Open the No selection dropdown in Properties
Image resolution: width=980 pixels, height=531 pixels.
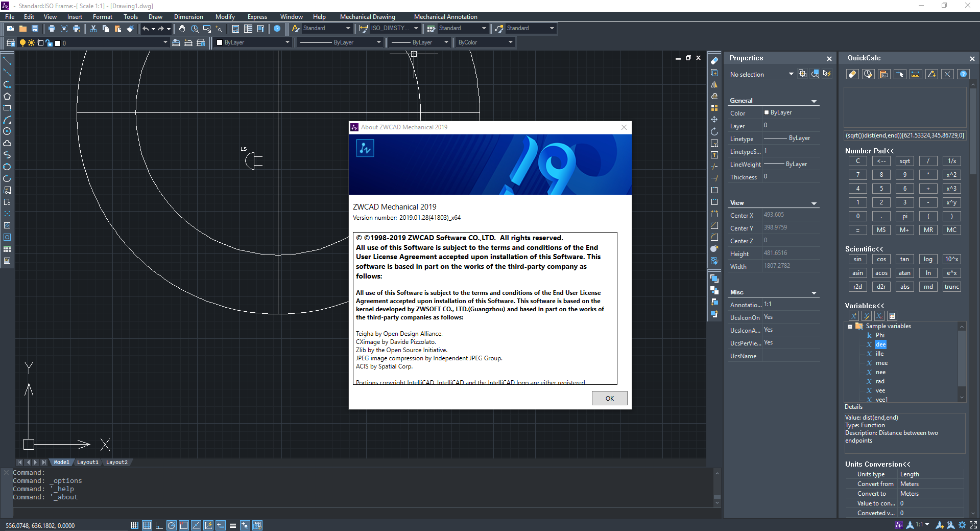point(761,75)
